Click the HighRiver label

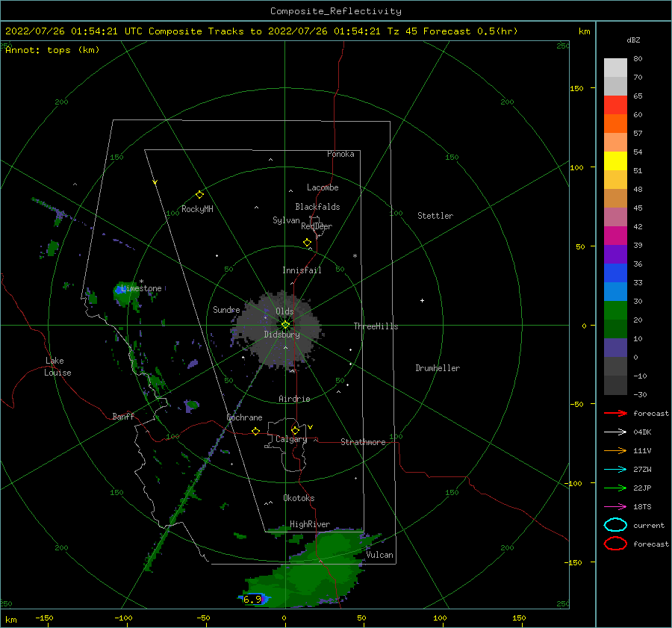tap(310, 524)
